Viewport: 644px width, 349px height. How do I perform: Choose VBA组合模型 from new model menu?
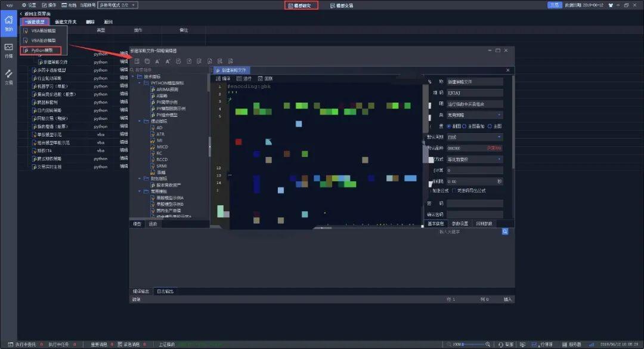pos(44,41)
